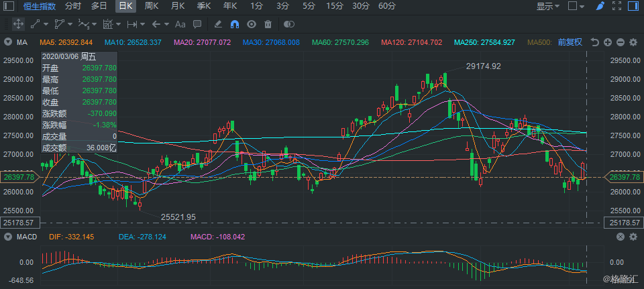Select the wave pattern drawing tool

click(x=84, y=24)
